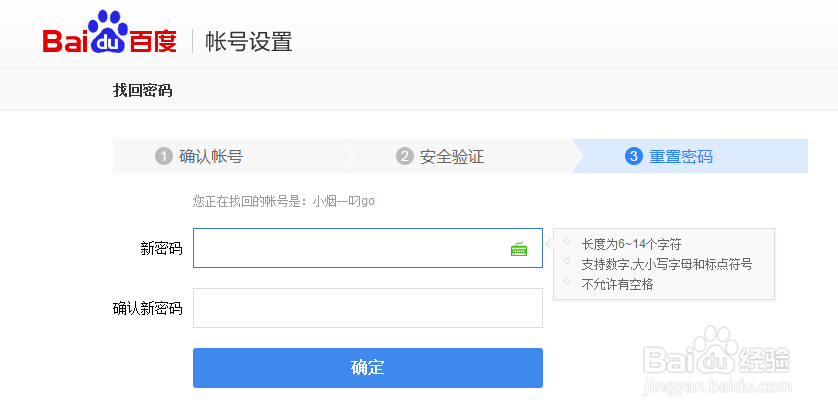This screenshot has width=838, height=415.
Task: Click the 新密码 field label
Action: [161, 248]
